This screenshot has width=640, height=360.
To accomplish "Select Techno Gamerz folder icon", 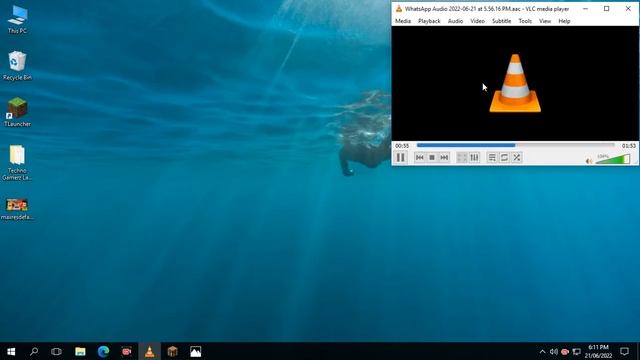I will (x=17, y=162).
